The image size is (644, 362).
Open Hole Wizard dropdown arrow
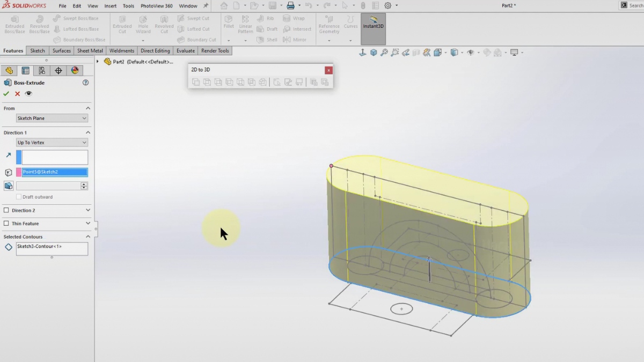tap(143, 40)
